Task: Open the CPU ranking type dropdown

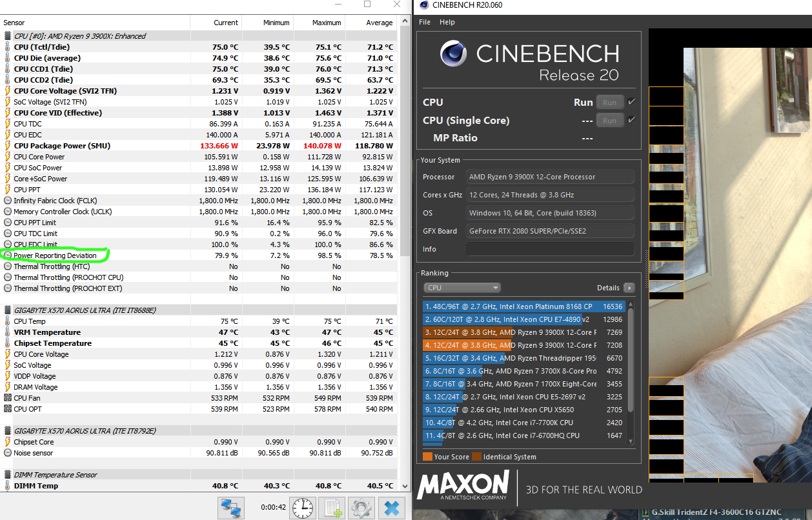Action: (x=462, y=288)
